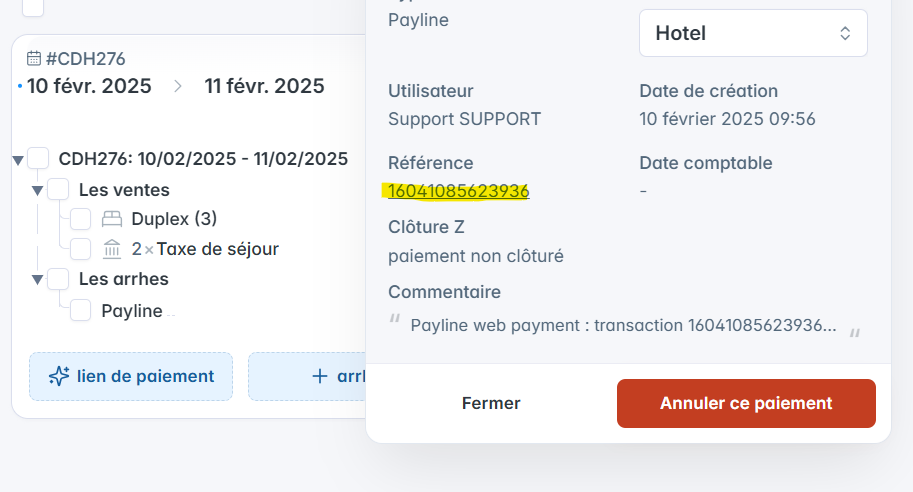Open the Hotel dropdown
The width and height of the screenshot is (913, 492).
click(753, 33)
